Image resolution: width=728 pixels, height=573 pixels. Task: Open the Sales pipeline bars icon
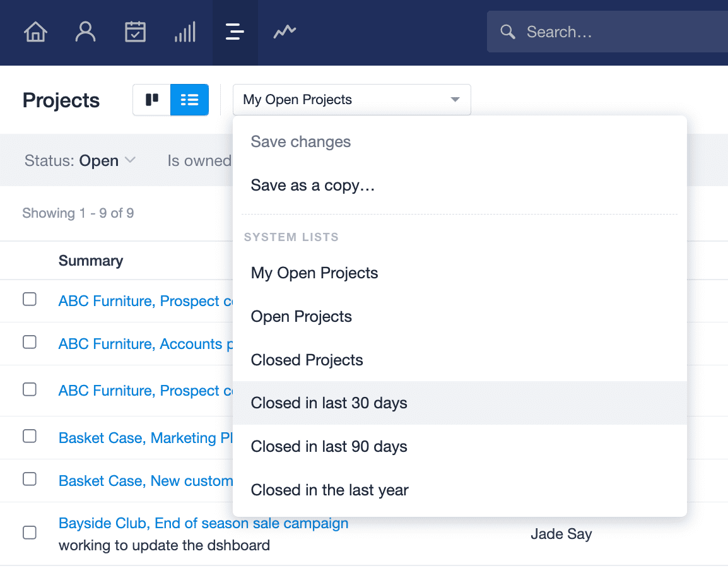pos(185,32)
